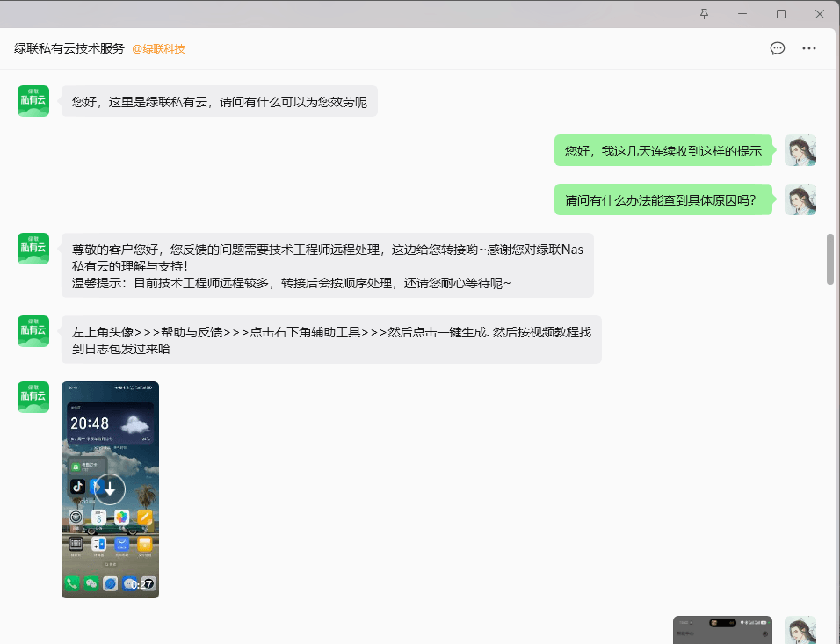The width and height of the screenshot is (840, 644).
Task: Open the 20:48 phone video thumbnail
Action: click(110, 489)
